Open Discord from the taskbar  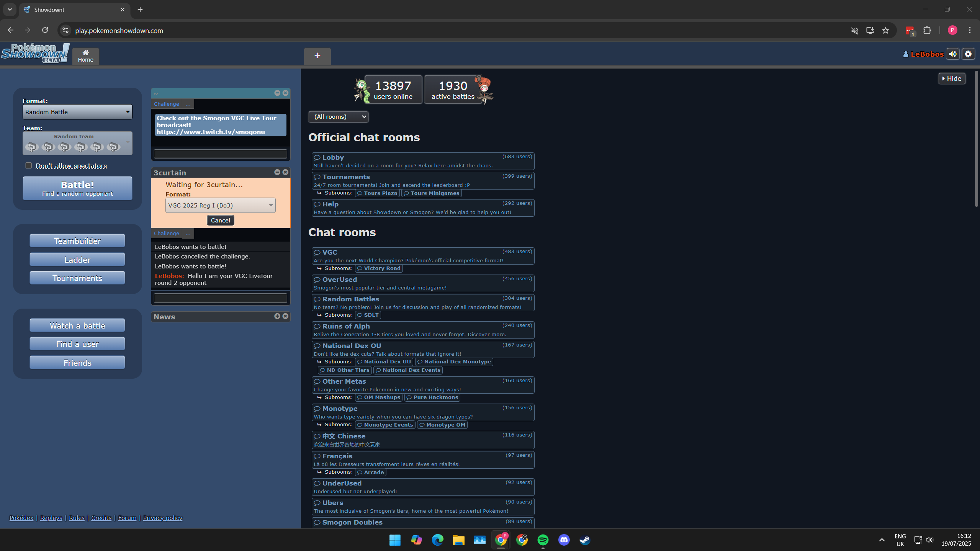click(x=564, y=540)
